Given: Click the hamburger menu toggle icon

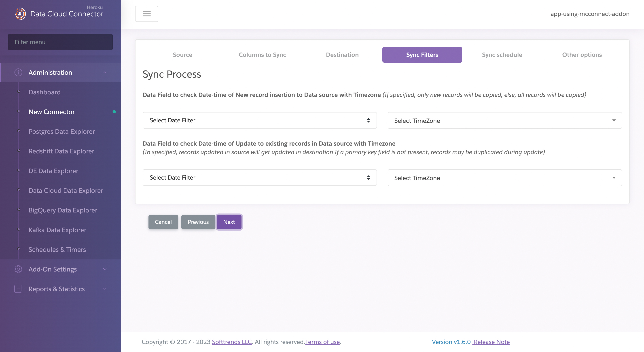Looking at the screenshot, I should click(x=146, y=13).
